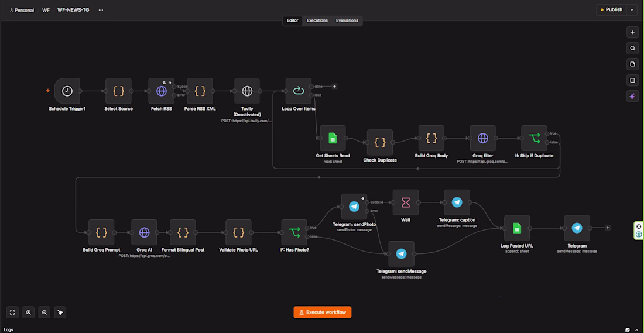Switch to the Executions tab

pyautogui.click(x=317, y=20)
